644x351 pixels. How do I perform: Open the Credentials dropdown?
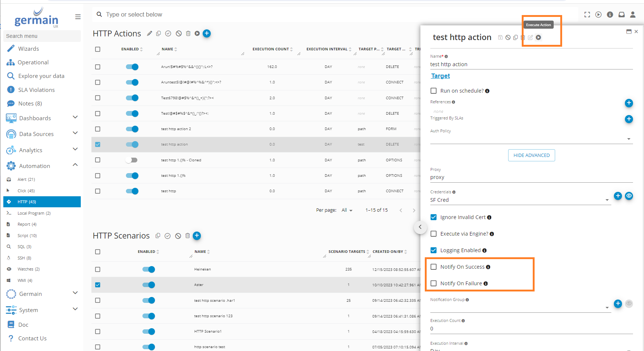point(607,200)
